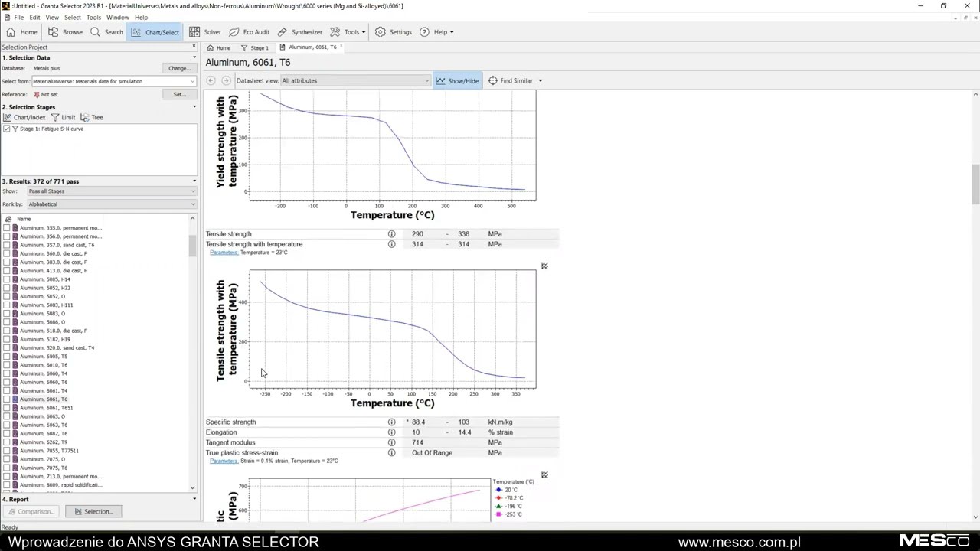This screenshot has width=980, height=551.
Task: Open the Select from dropdown
Action: coord(113,81)
